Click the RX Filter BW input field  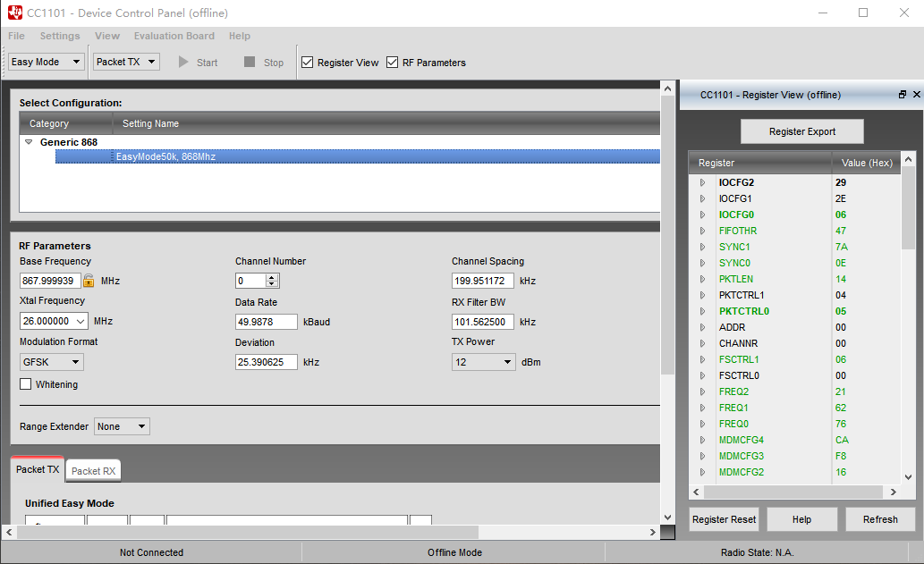pos(483,322)
